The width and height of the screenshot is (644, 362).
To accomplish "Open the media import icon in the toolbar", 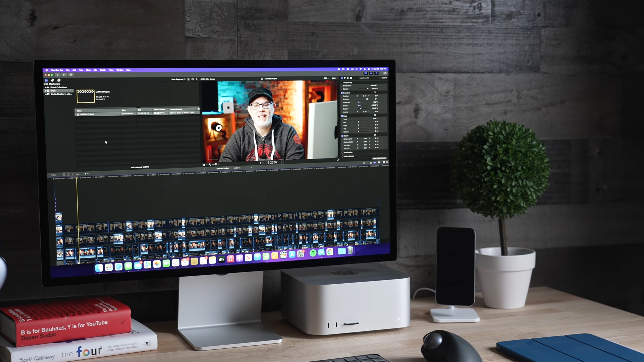I will (x=58, y=75).
